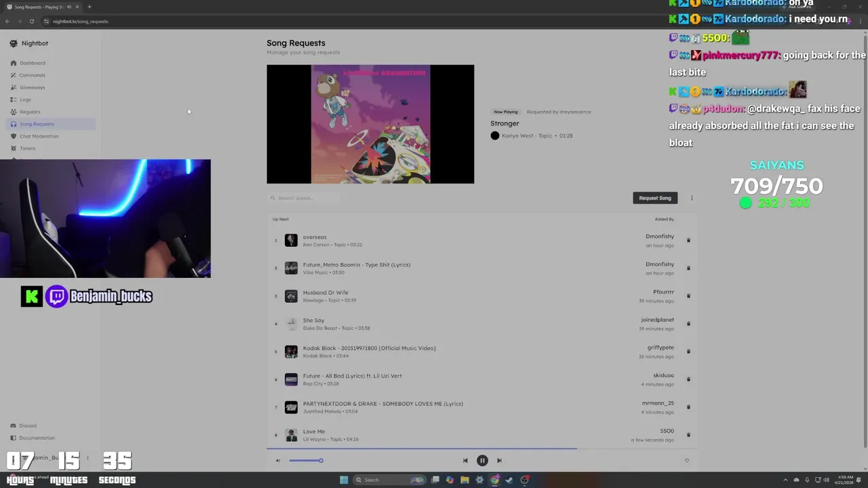The image size is (868, 488).
Task: Open the three-dot queue options menu
Action: (x=692, y=198)
